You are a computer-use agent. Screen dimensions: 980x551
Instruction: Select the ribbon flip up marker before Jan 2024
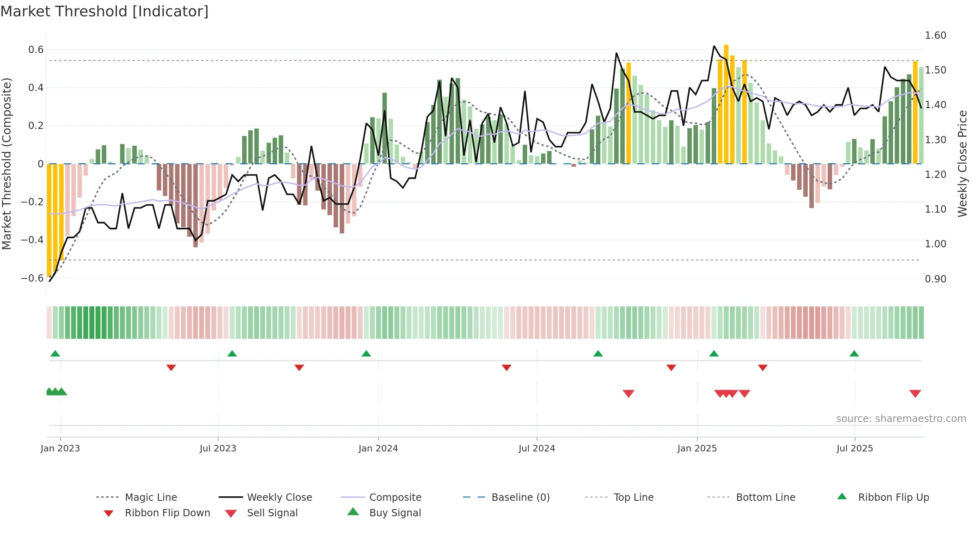point(366,353)
